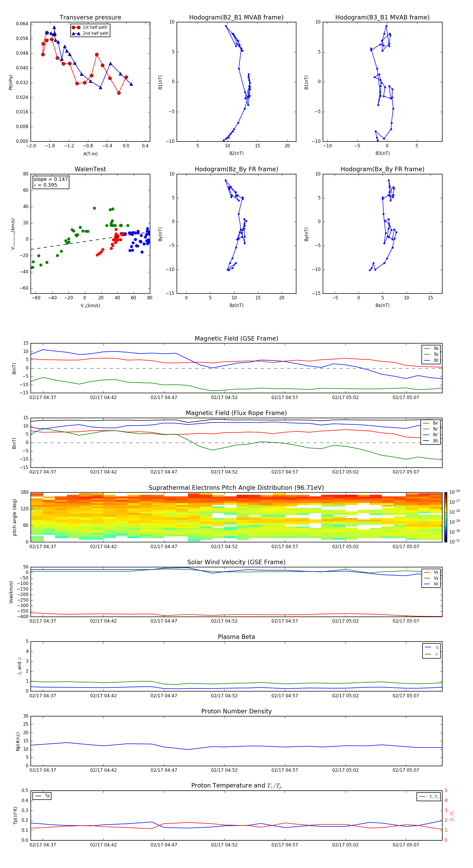Click the "Proton Number Density" title
The height and width of the screenshot is (868, 473).
pos(236,712)
